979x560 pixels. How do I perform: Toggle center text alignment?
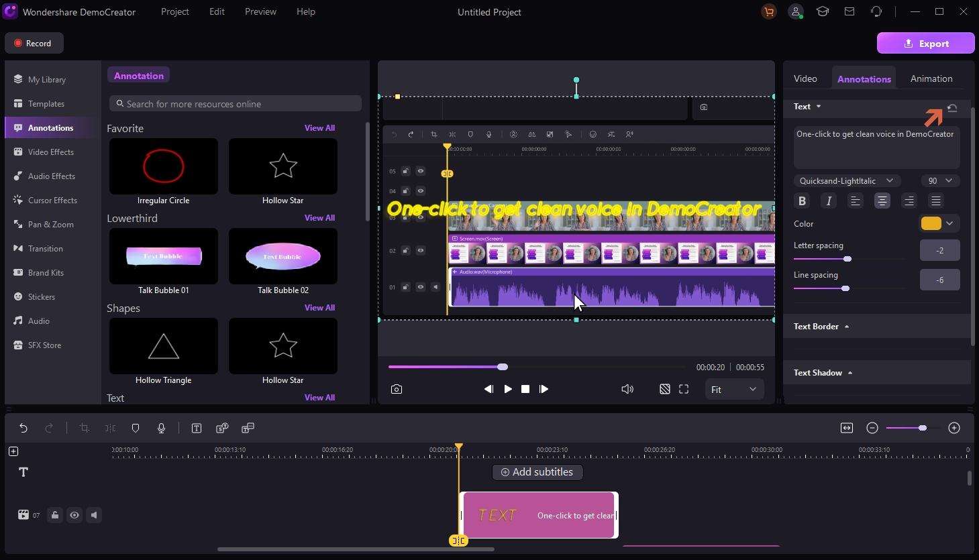882,201
